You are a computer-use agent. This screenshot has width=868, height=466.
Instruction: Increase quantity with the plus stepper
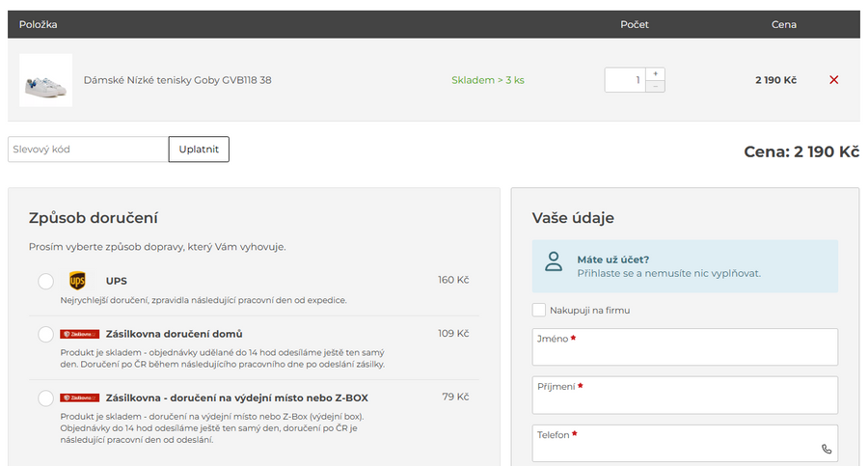(x=655, y=73)
